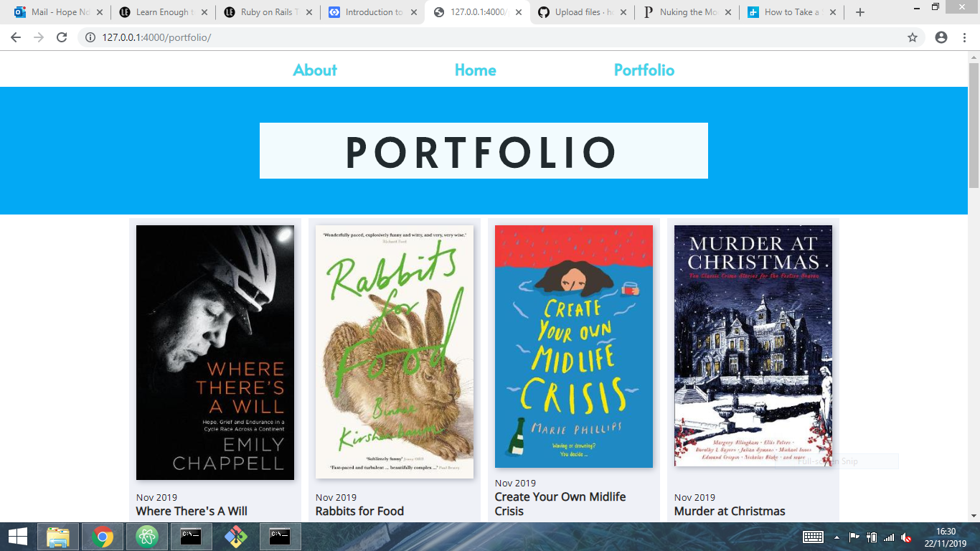Open the first command prompt taskbar icon
This screenshot has height=551, width=980.
pyautogui.click(x=191, y=537)
